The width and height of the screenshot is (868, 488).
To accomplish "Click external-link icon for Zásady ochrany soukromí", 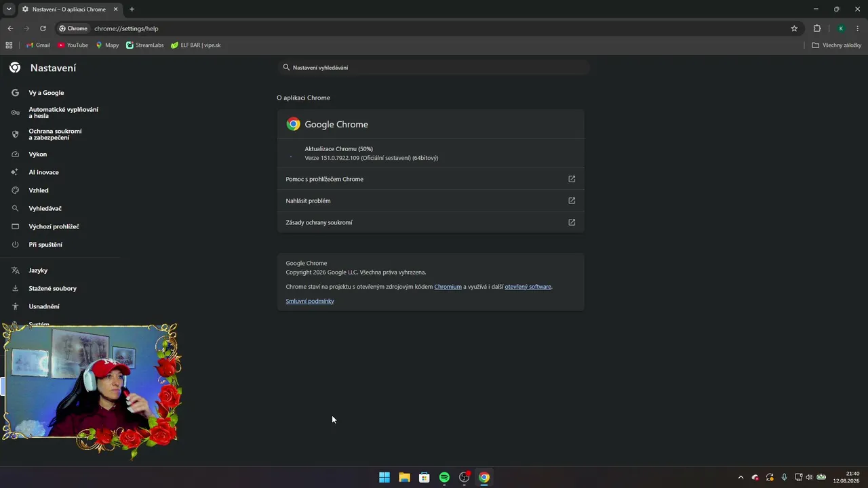I will click(572, 222).
